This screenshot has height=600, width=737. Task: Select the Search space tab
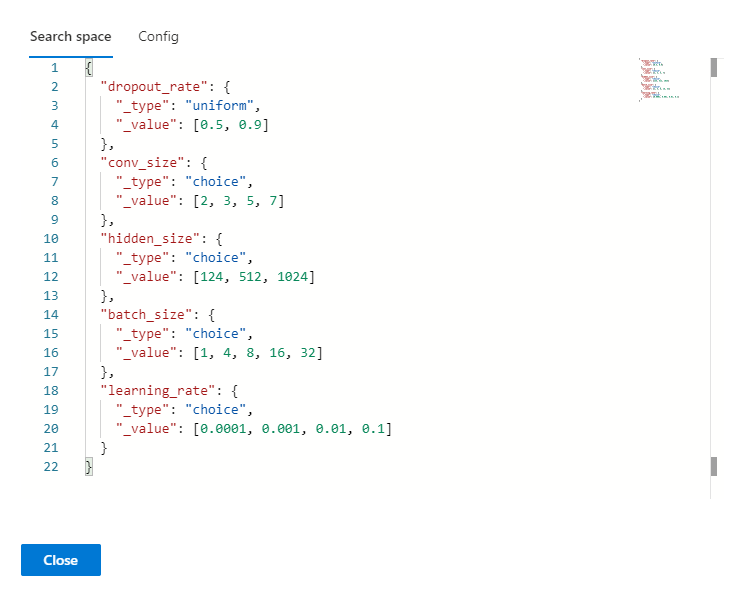click(70, 37)
